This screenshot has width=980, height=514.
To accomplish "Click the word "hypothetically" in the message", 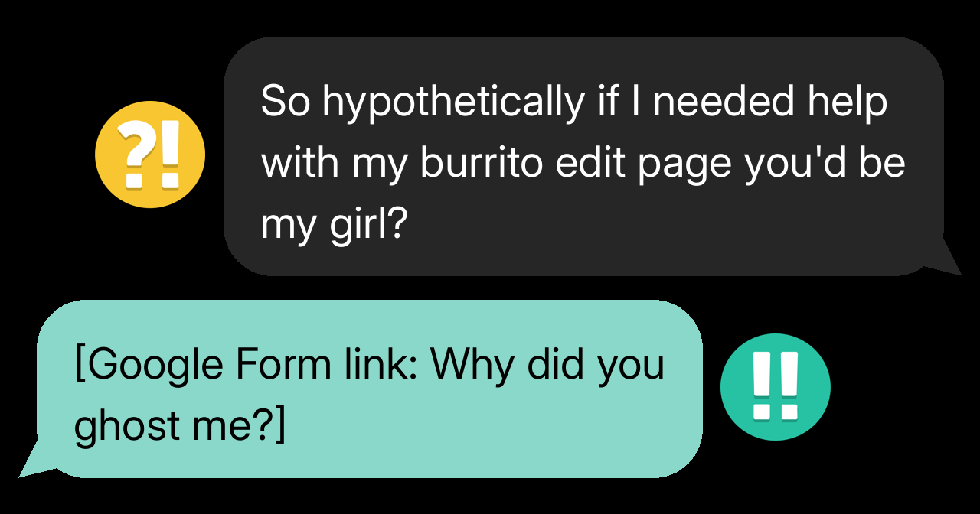I will coord(452,102).
